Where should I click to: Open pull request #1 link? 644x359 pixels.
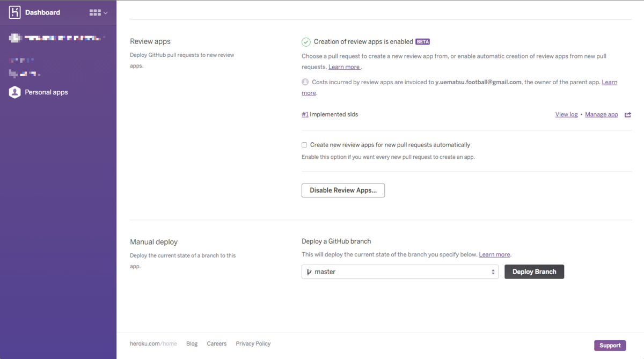(x=305, y=114)
